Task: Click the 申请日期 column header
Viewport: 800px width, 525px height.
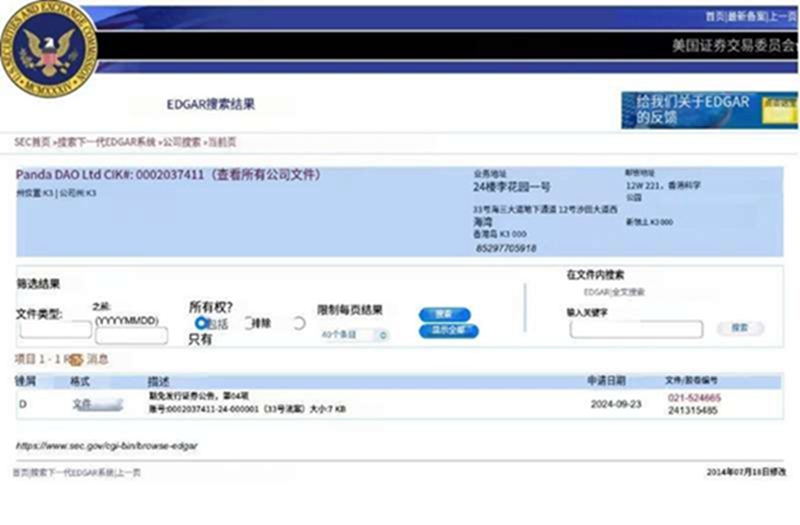Action: (607, 381)
